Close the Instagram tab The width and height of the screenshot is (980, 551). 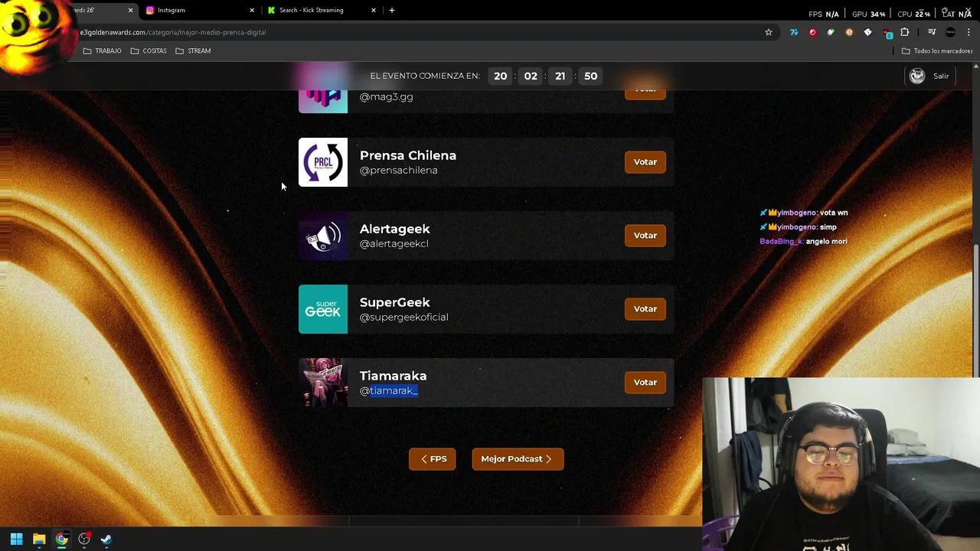click(x=252, y=10)
